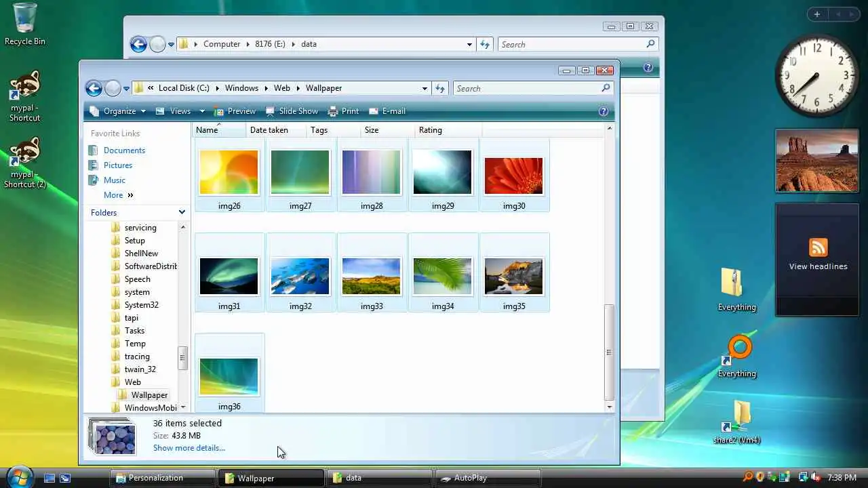The height and width of the screenshot is (488, 868).
Task: Select mypal - Shortcut desktop icon
Action: (25, 97)
